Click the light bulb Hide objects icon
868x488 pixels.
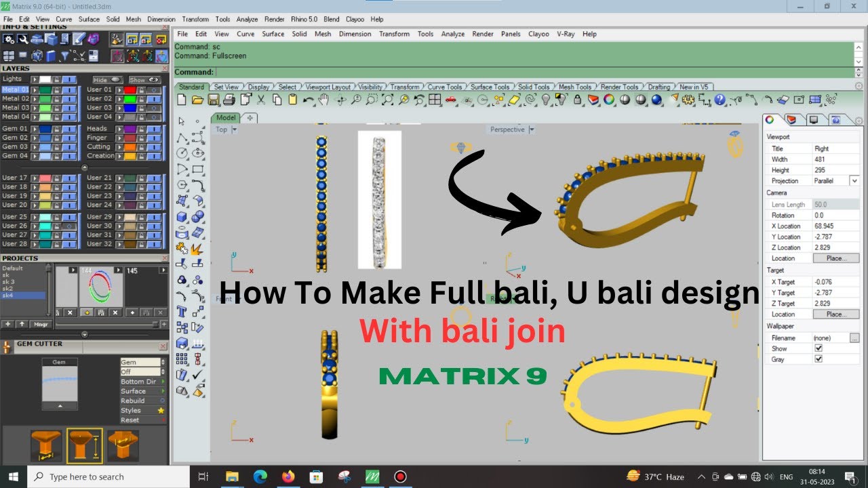pos(546,100)
